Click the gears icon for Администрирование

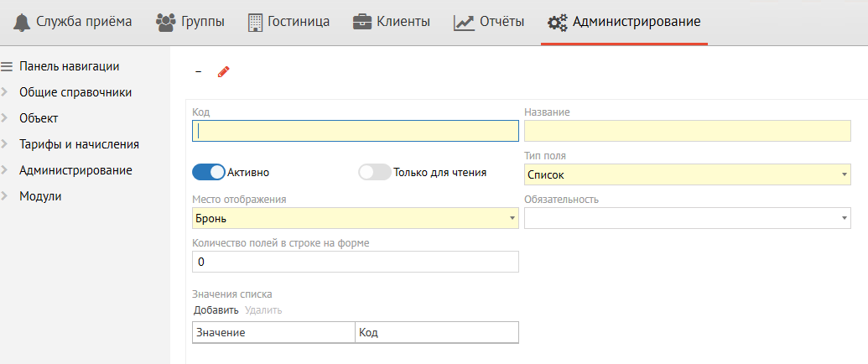click(x=557, y=22)
